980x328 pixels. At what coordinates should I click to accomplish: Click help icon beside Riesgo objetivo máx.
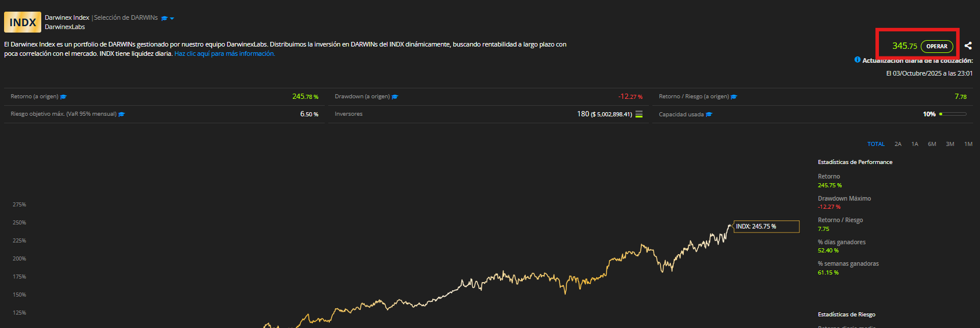(x=122, y=115)
